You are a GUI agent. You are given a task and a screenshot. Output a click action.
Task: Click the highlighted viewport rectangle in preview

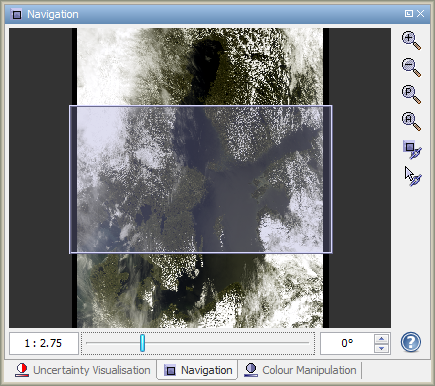pyautogui.click(x=201, y=179)
